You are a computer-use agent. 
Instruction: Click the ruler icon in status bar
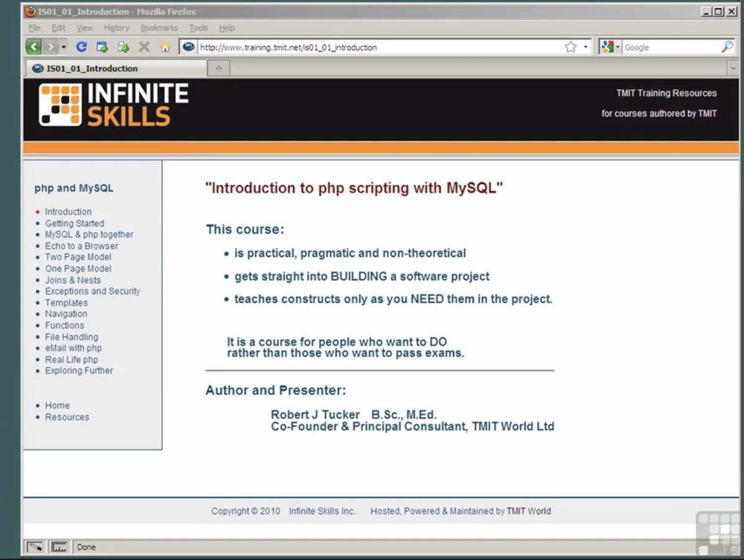[x=59, y=547]
